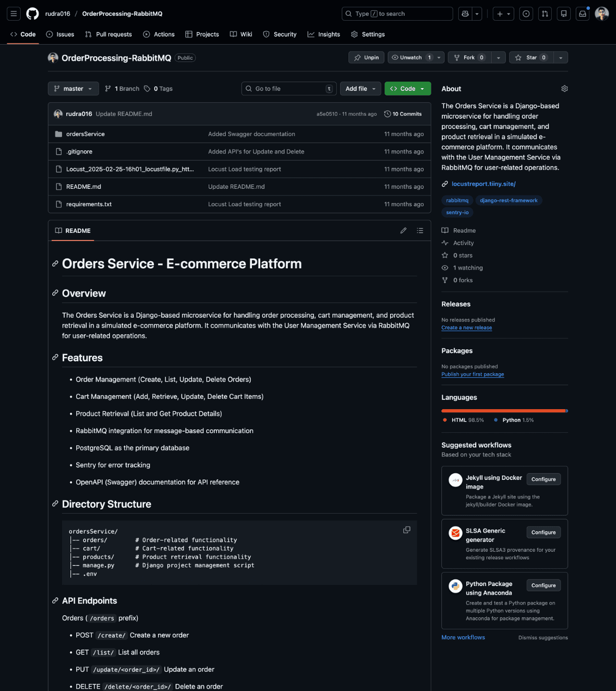The height and width of the screenshot is (691, 616).
Task: Copy the directory structure code block
Action: (406, 530)
